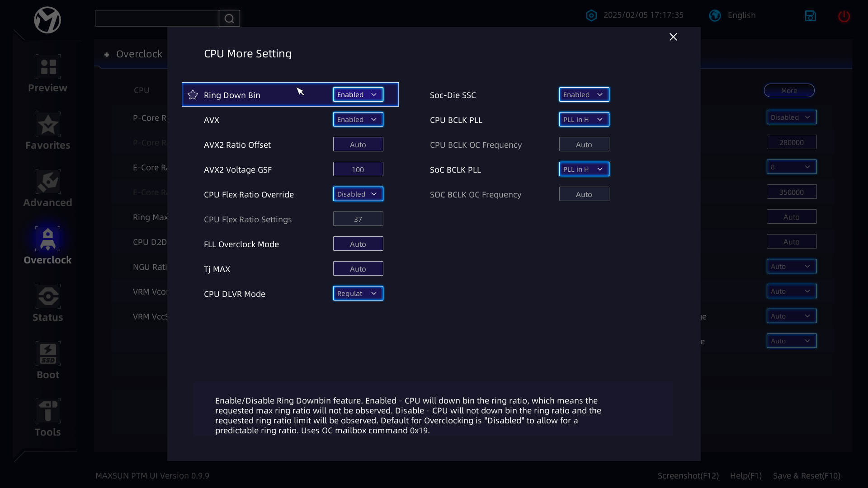The width and height of the screenshot is (868, 488).
Task: Click the save disk icon
Action: (x=810, y=16)
